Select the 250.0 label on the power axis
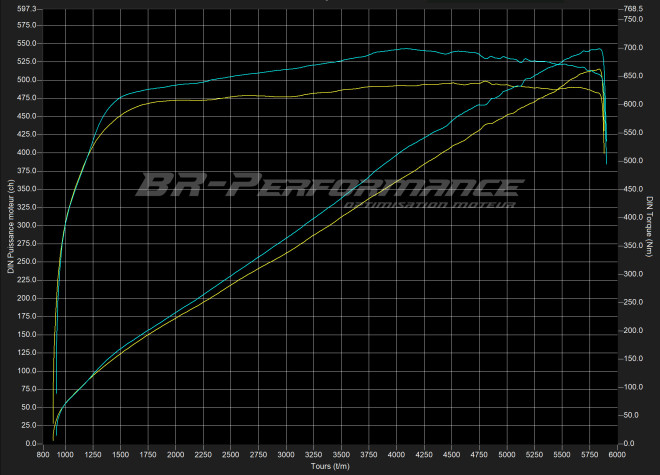660x475 pixels. pos(27,261)
